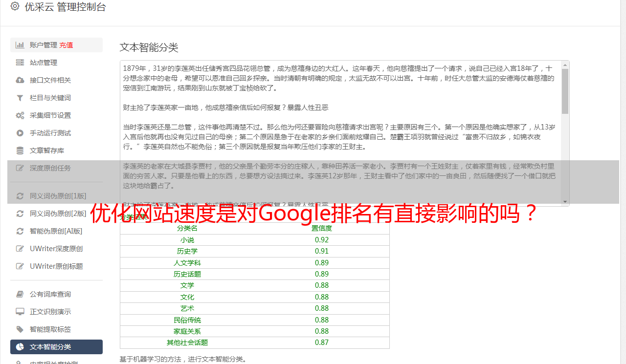Screen dimensions: 626x364
Task: Click the 其他社会话题 category cell
Action: pyautogui.click(x=187, y=343)
